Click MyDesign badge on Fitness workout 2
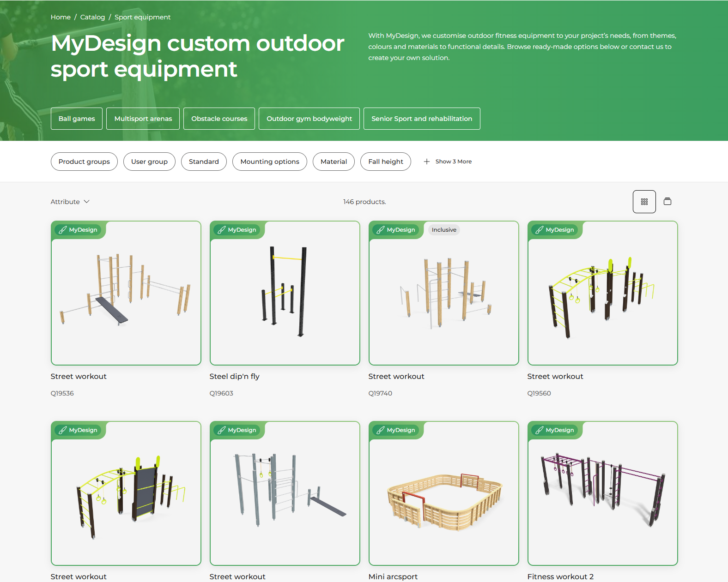Screen dimensions: 728x582 tap(555, 430)
